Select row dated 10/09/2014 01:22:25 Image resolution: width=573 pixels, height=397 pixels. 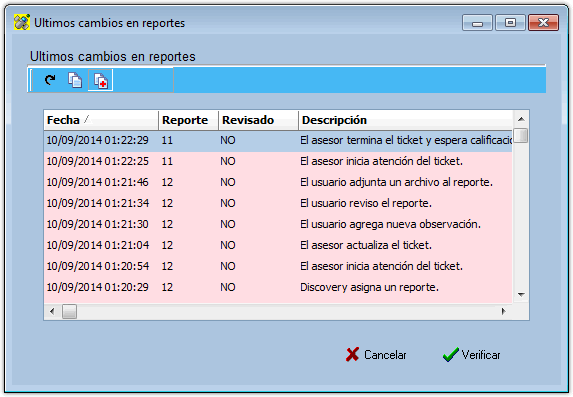(x=278, y=161)
